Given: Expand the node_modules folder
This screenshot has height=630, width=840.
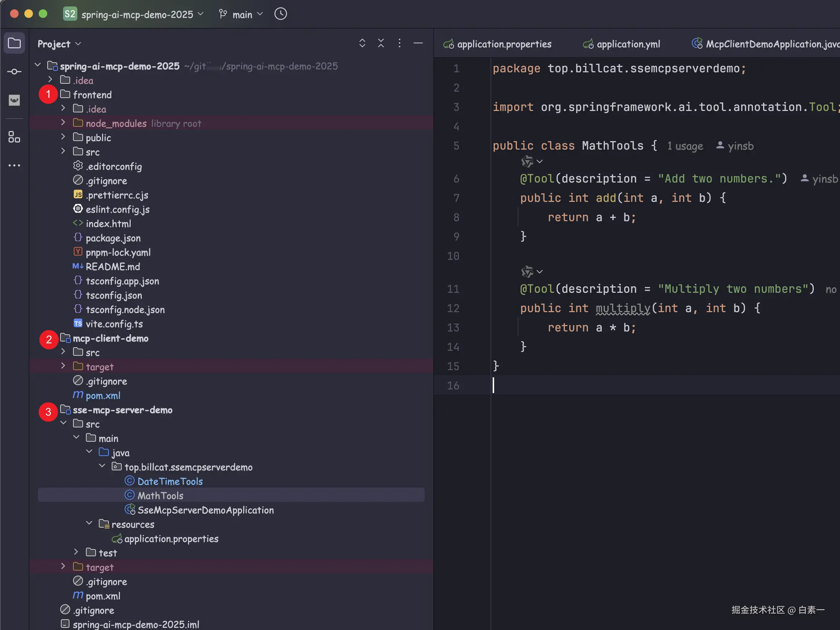Looking at the screenshot, I should 63,123.
